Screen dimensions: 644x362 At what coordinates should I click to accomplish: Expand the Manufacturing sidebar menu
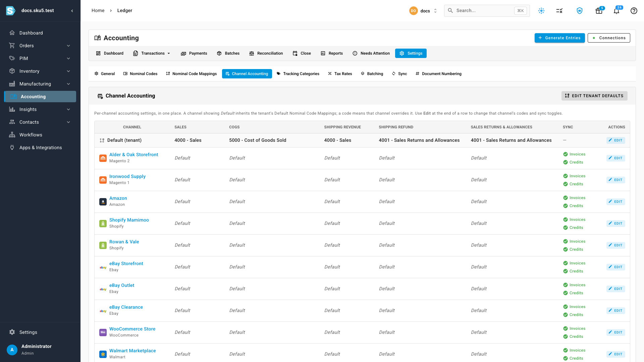coord(40,84)
